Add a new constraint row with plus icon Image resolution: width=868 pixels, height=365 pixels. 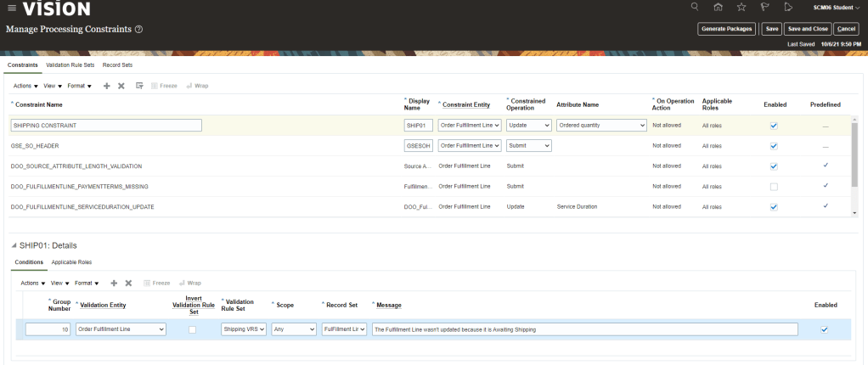click(106, 86)
